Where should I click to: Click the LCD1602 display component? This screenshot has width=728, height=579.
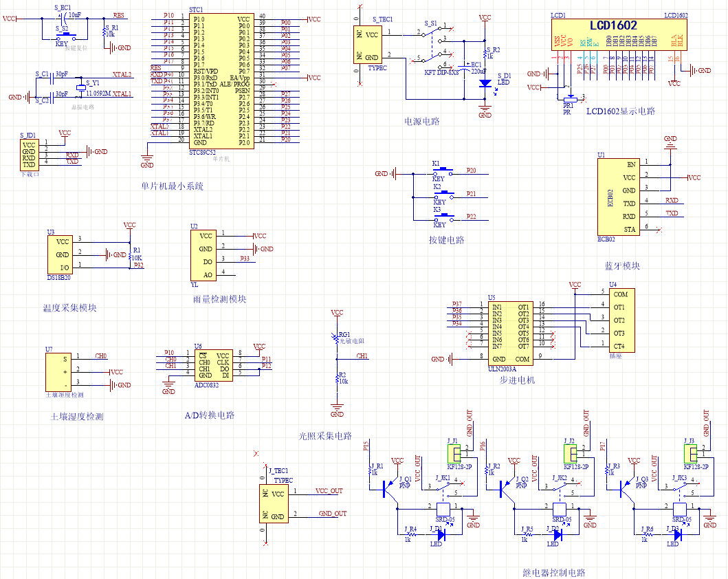coord(619,35)
